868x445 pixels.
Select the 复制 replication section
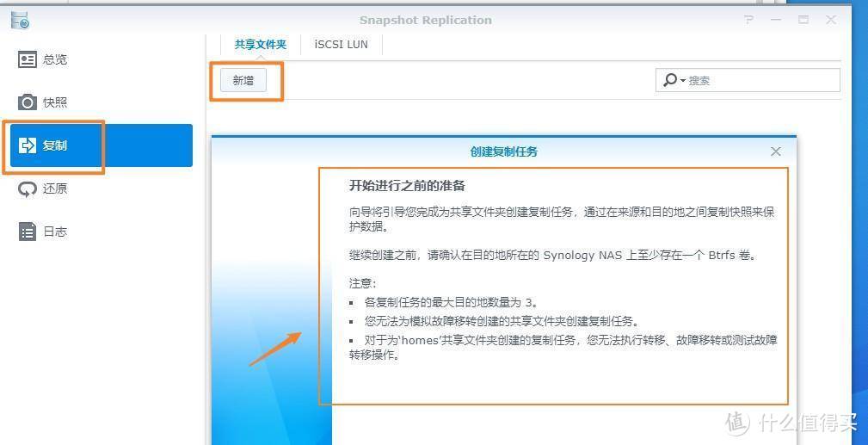tap(101, 145)
